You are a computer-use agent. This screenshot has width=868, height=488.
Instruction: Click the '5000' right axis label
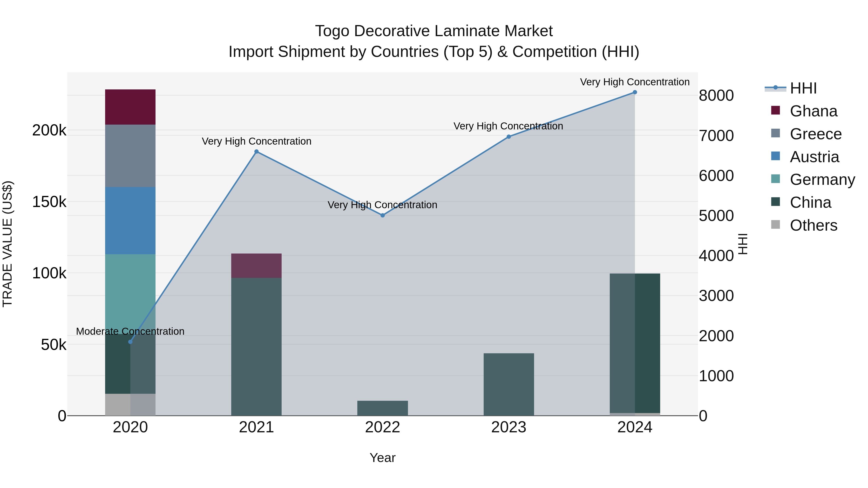(716, 215)
